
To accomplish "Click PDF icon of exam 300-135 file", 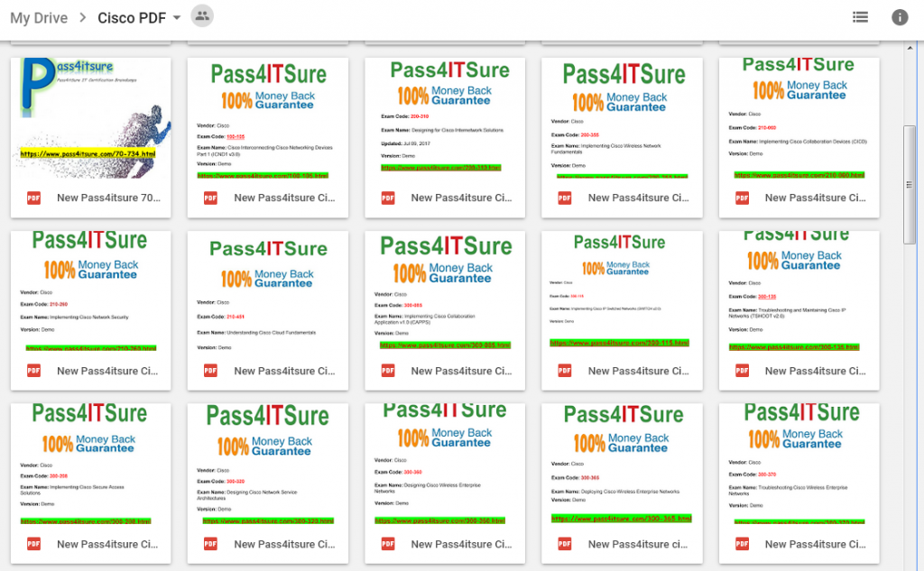I will [742, 371].
